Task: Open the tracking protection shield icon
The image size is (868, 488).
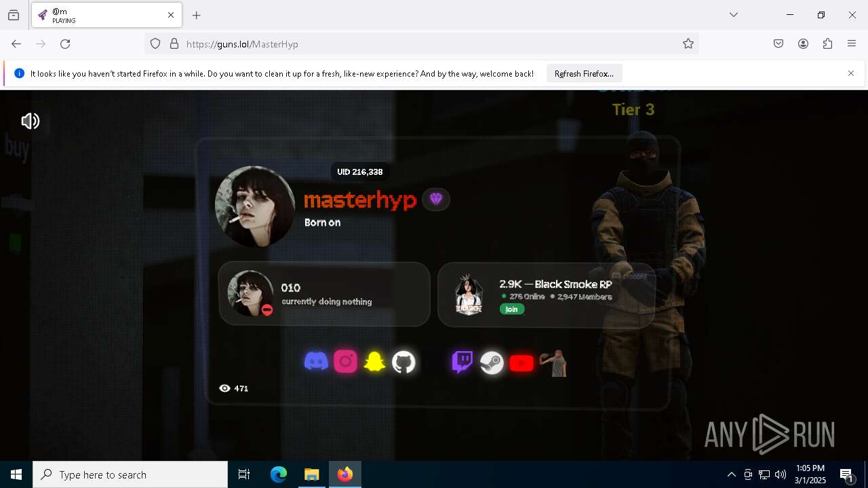Action: [x=155, y=44]
